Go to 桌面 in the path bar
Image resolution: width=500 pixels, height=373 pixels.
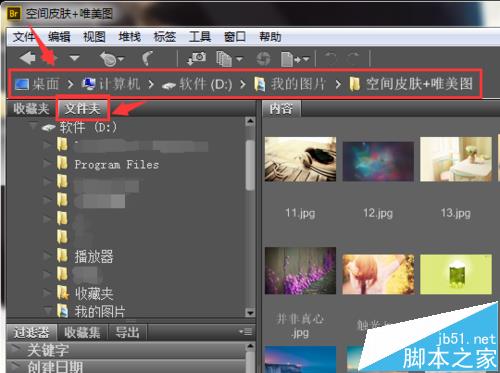(x=37, y=84)
